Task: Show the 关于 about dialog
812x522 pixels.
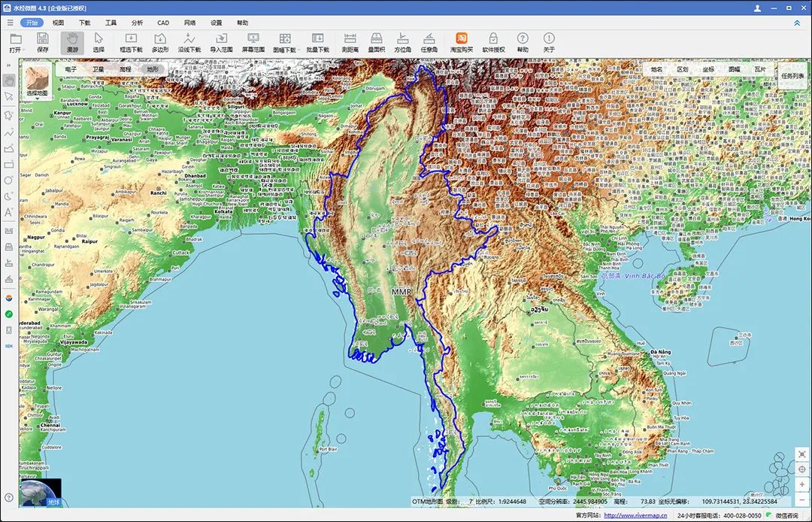Action: coord(549,42)
